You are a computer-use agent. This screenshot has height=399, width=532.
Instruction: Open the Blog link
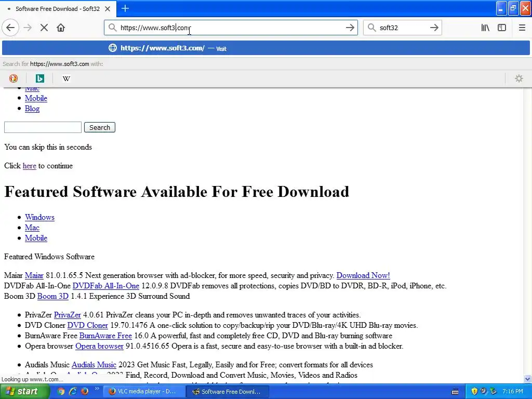(x=32, y=109)
